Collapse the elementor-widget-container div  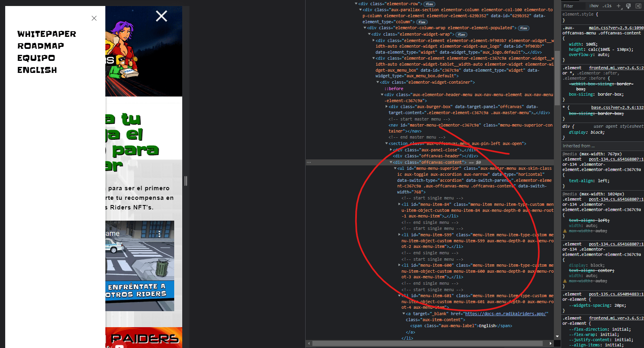378,82
